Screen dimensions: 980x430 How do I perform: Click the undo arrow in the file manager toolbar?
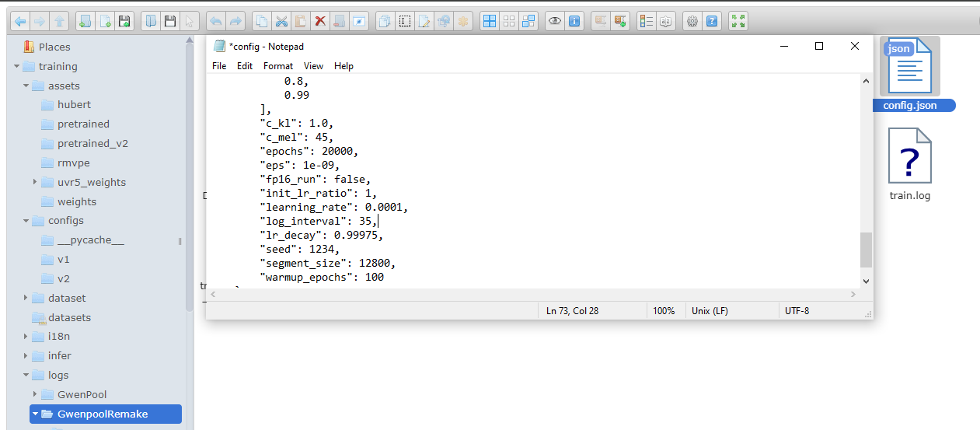216,21
